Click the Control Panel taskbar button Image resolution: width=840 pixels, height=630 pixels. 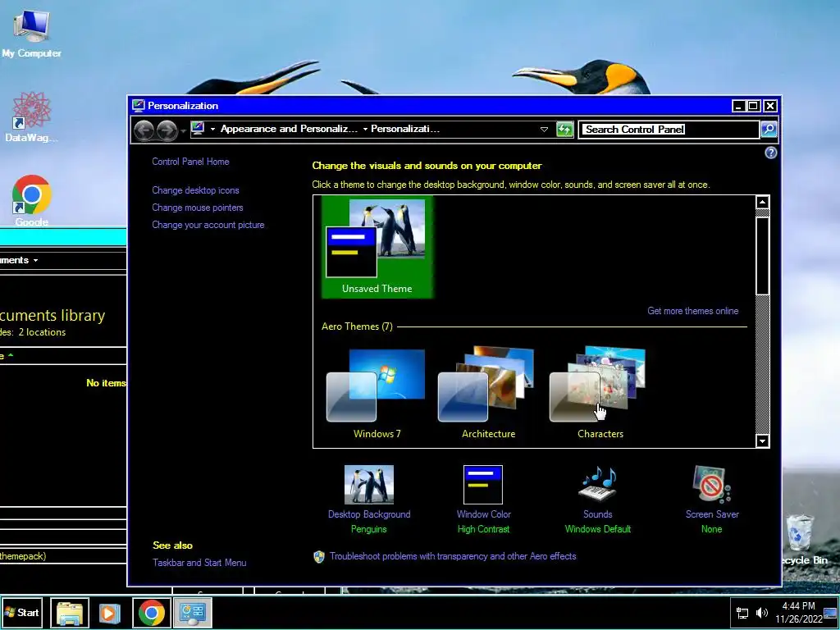point(193,613)
